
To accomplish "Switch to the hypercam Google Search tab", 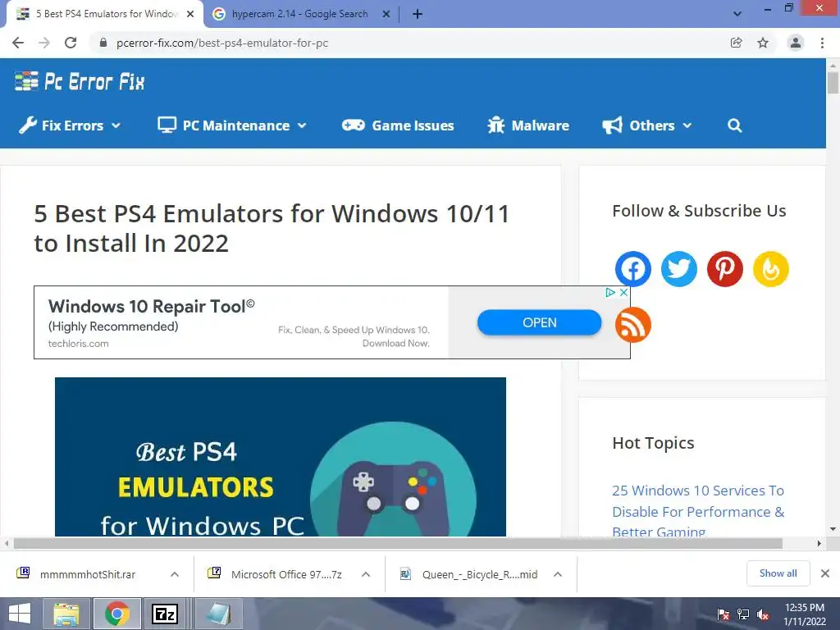I will (300, 14).
